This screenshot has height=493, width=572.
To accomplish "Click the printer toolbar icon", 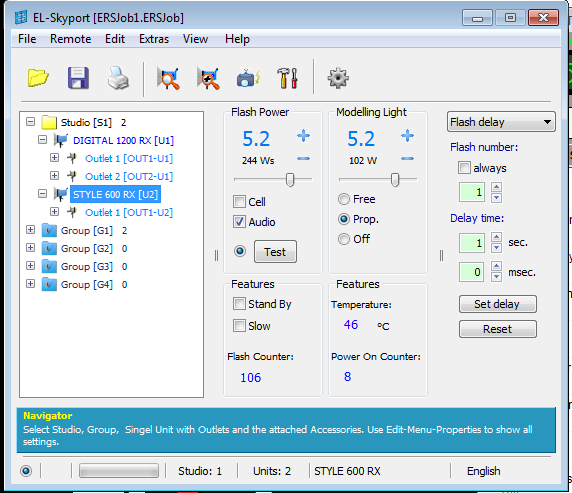I will [118, 78].
